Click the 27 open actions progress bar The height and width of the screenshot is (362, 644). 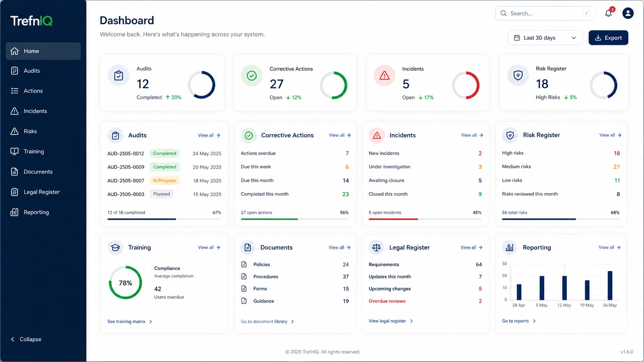pos(295,219)
